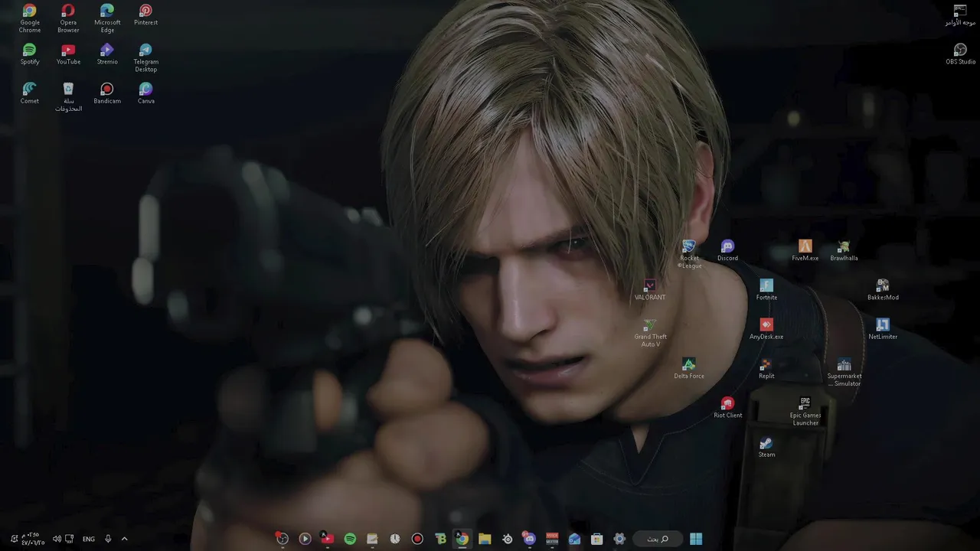Viewport: 980px width, 551px height.
Task: Select the Canva desktop shortcut
Action: click(145, 93)
